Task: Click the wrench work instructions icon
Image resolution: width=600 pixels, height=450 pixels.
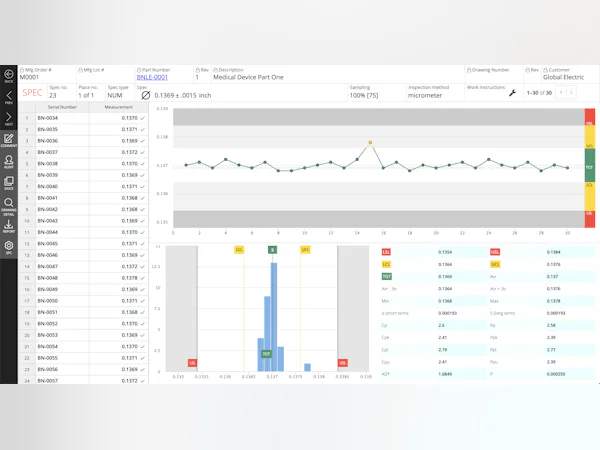Action: [x=512, y=93]
